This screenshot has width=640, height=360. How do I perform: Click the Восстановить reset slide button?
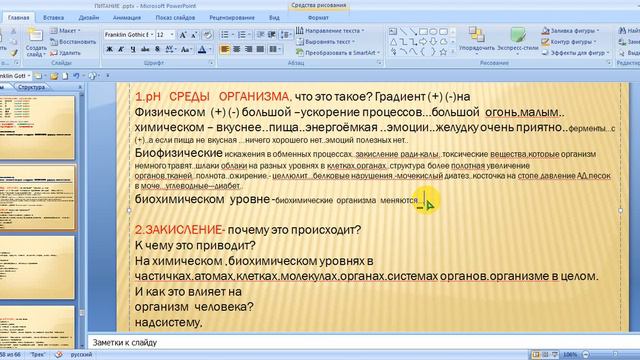point(73,42)
